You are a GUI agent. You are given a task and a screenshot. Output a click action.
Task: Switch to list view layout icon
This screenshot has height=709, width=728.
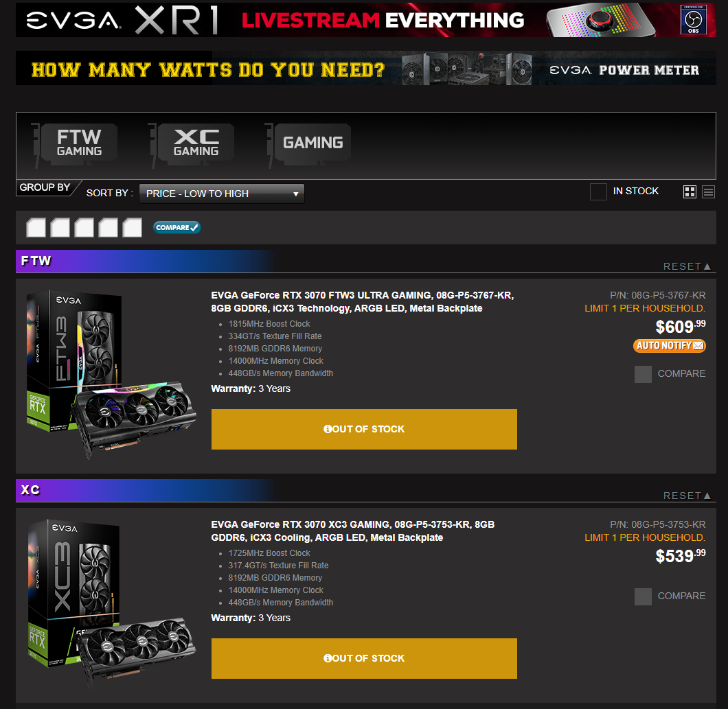pyautogui.click(x=708, y=191)
